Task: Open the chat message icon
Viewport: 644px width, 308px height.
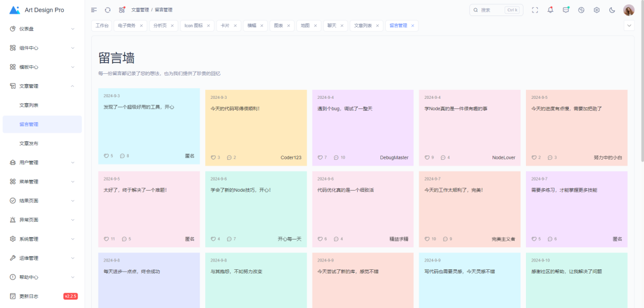Action: click(565, 10)
